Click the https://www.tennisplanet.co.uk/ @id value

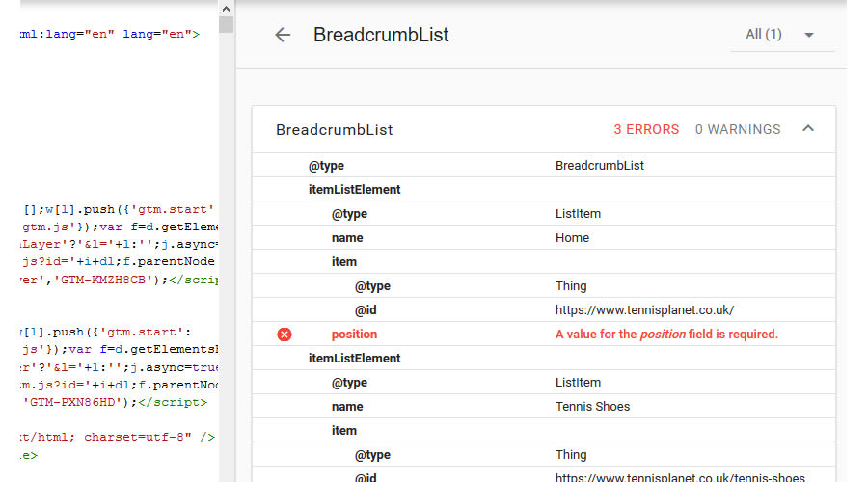coord(644,310)
